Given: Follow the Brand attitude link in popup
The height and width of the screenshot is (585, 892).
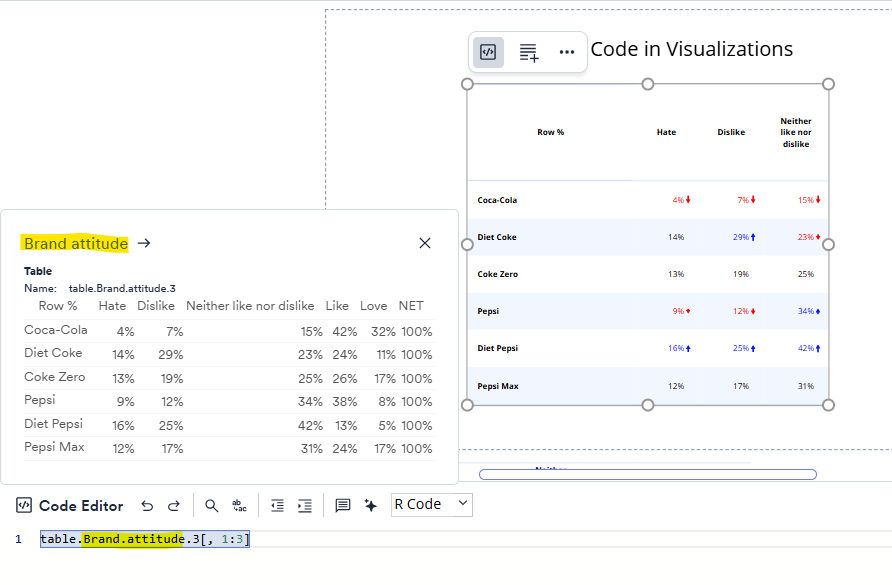Looking at the screenshot, I should pyautogui.click(x=76, y=243).
